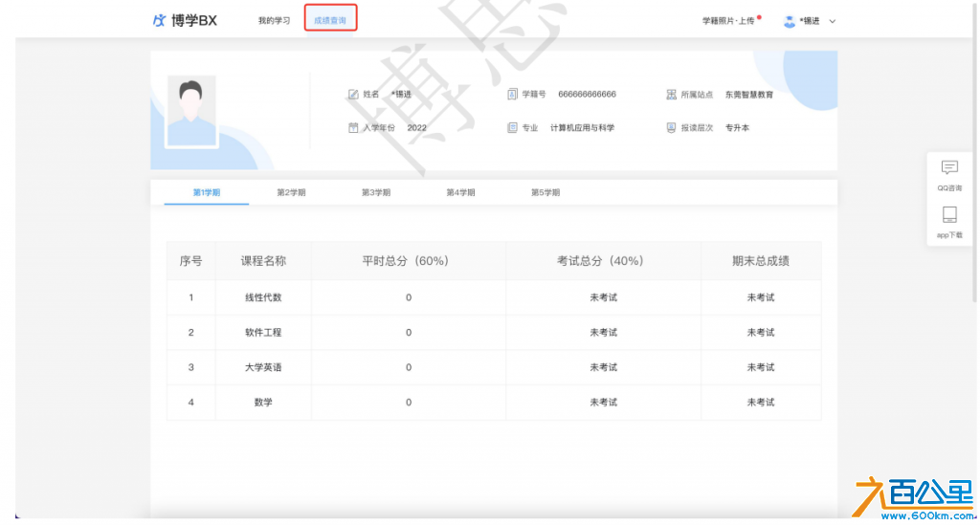The width and height of the screenshot is (980, 525).
Task: Expand the user account dropdown arrow
Action: point(832,21)
